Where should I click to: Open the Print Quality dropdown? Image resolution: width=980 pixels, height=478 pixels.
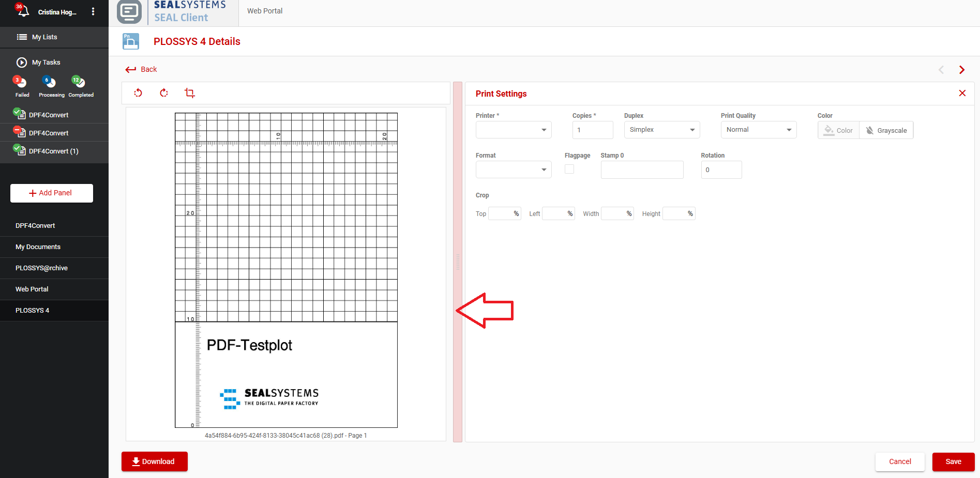point(758,130)
